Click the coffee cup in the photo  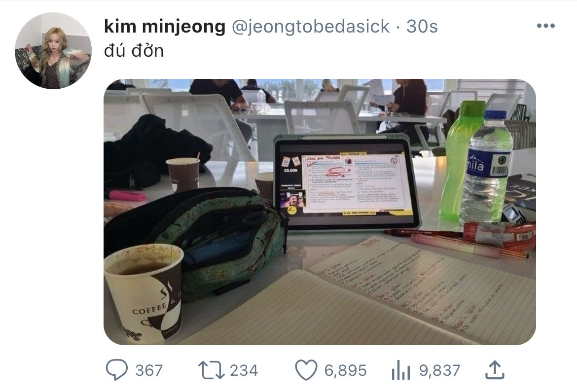point(144,293)
